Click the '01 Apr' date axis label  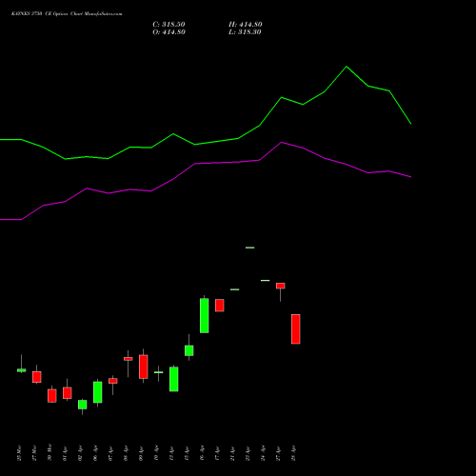pyautogui.click(x=65, y=453)
